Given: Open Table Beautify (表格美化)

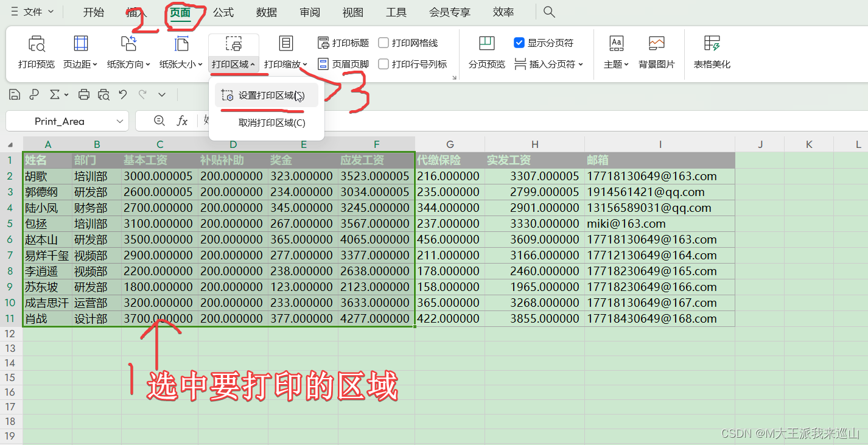Looking at the screenshot, I should tap(712, 52).
